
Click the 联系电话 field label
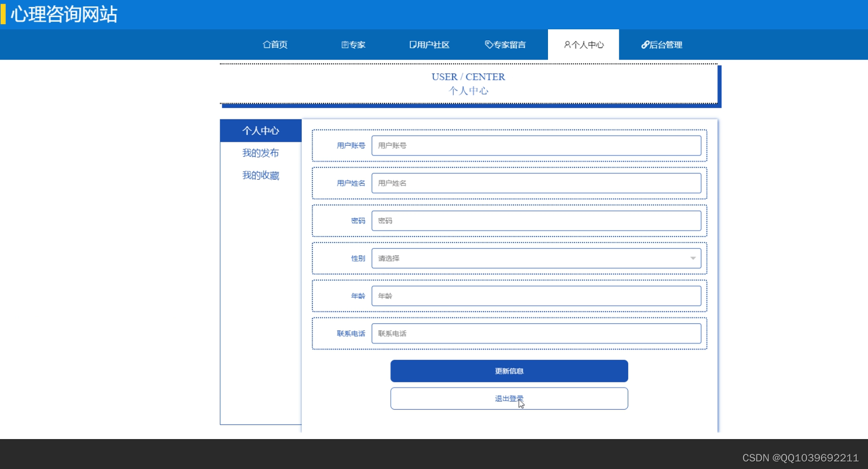pyautogui.click(x=351, y=333)
